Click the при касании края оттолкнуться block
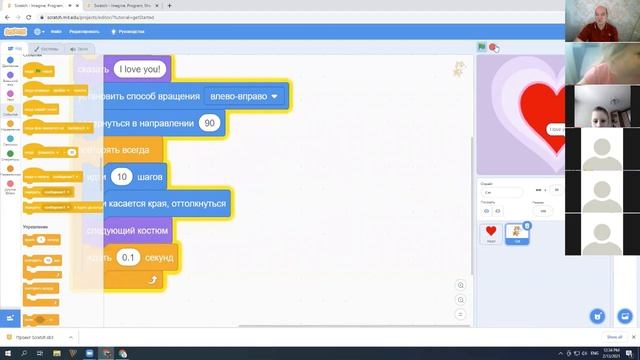 tap(167, 204)
